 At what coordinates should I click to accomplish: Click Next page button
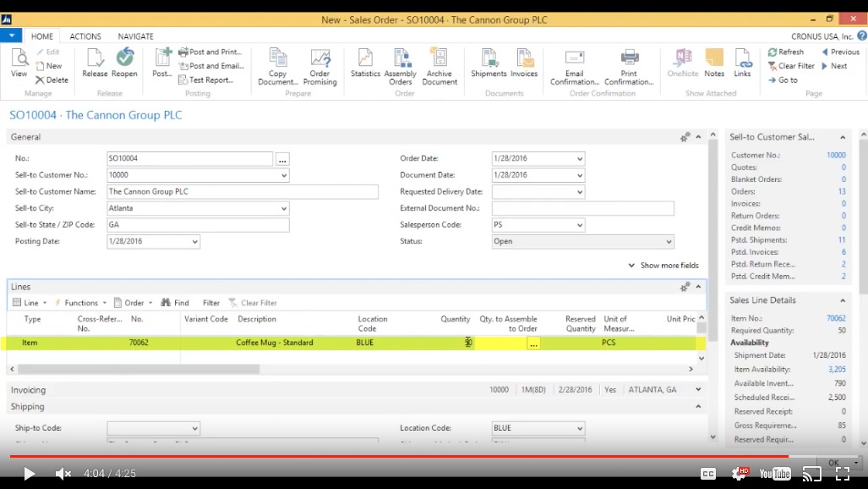pos(834,65)
